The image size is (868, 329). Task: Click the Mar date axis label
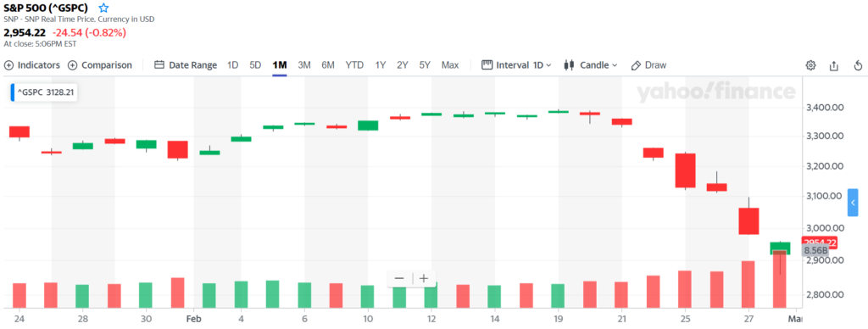(x=794, y=319)
